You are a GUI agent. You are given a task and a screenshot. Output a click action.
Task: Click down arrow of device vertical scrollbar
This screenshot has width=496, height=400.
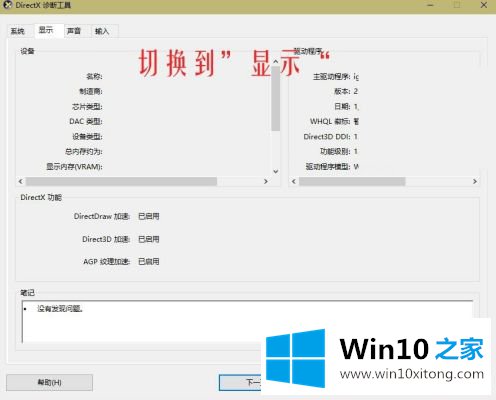click(x=276, y=171)
